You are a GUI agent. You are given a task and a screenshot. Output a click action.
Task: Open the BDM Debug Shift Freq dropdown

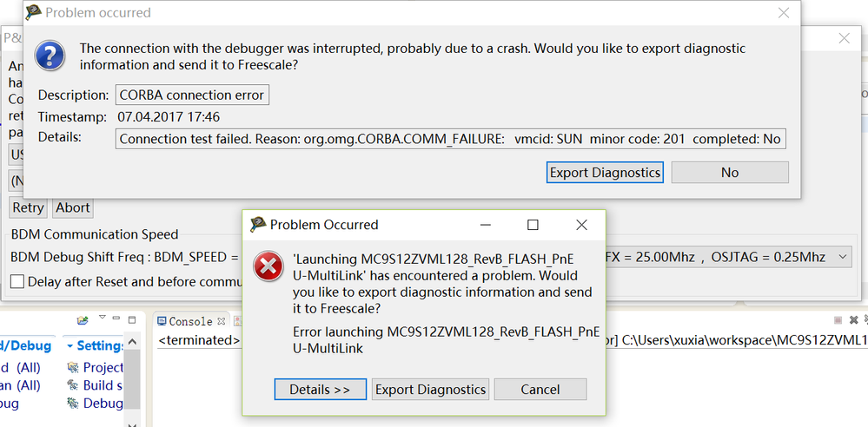coord(840,257)
